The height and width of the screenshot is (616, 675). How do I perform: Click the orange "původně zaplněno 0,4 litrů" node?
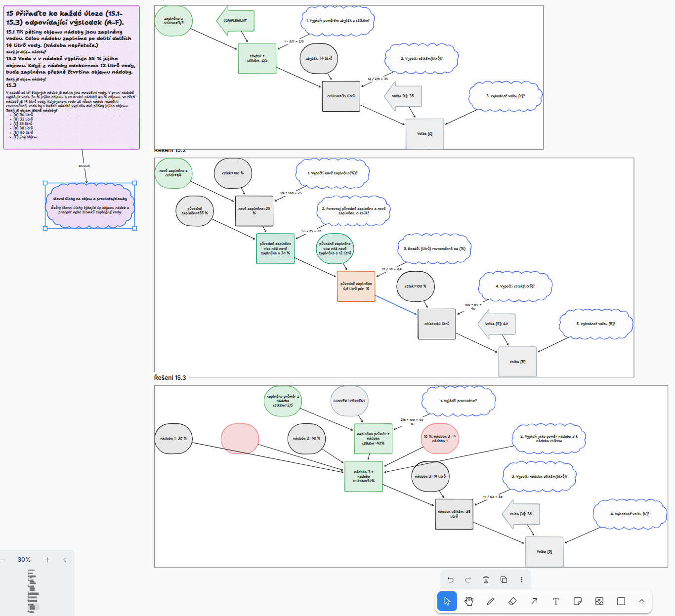(356, 286)
